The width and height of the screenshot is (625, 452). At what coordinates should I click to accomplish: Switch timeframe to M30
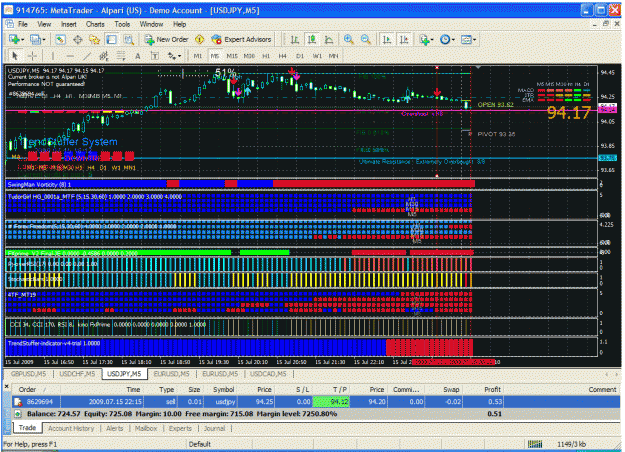249,56
